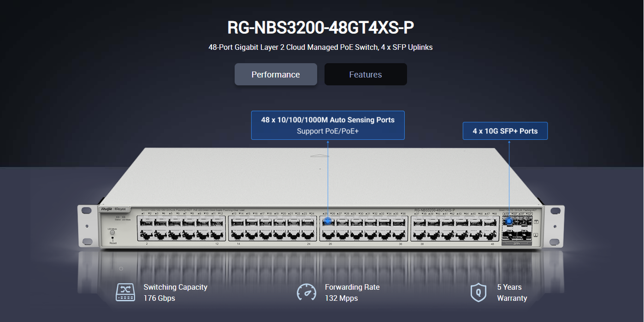This screenshot has height=322, width=644.
Task: Click the Forwarding Rate speedometer icon
Action: coord(307,292)
